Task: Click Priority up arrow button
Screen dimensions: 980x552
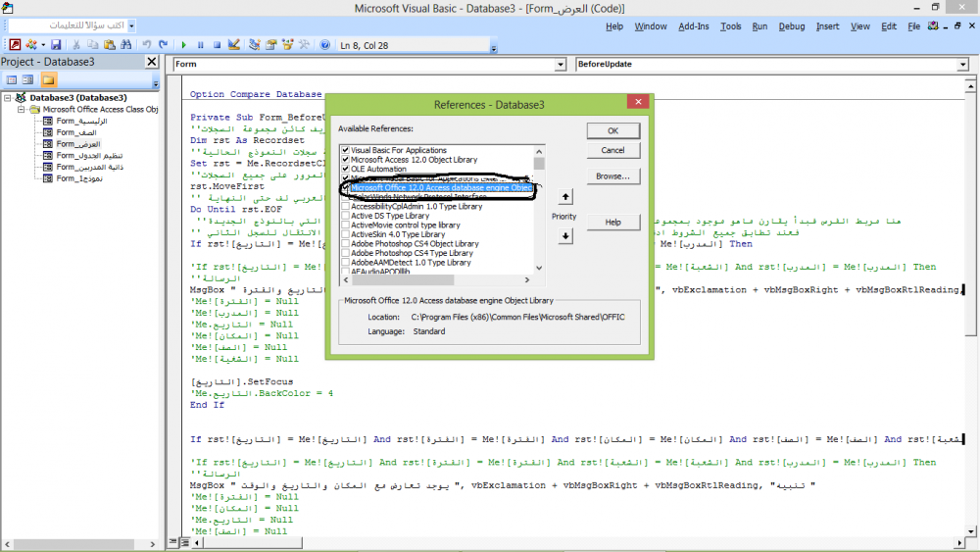Action: (x=565, y=197)
